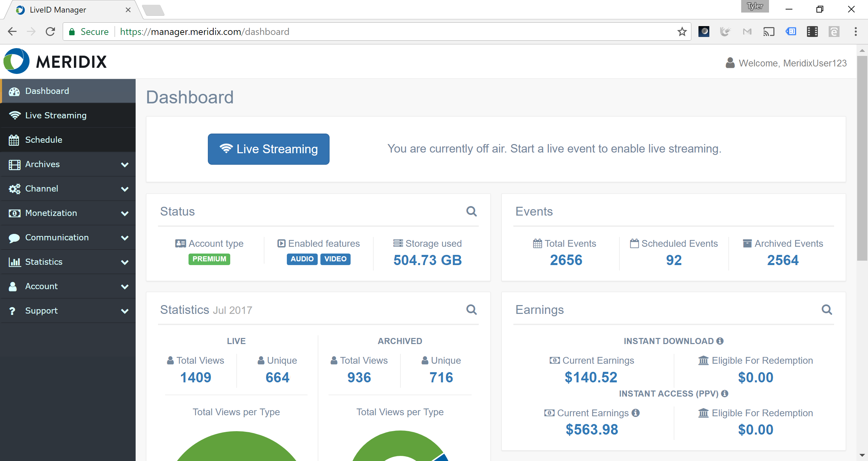Select Live Streaming in the sidebar

(x=56, y=116)
